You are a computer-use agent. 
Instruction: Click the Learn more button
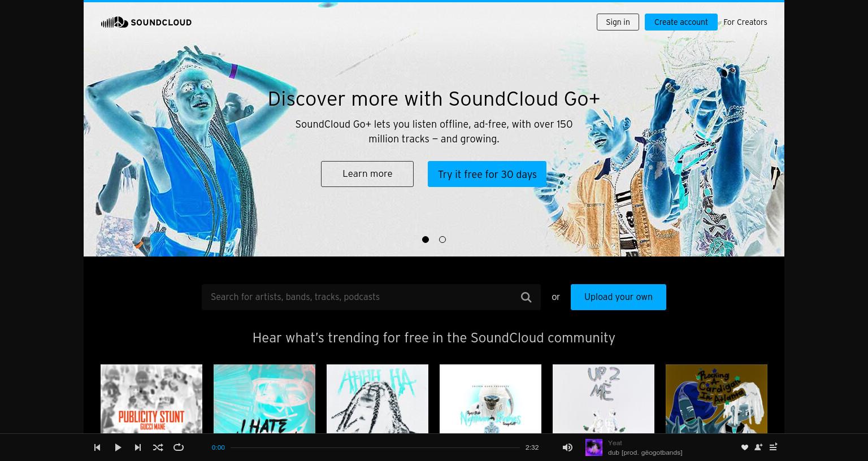click(367, 174)
